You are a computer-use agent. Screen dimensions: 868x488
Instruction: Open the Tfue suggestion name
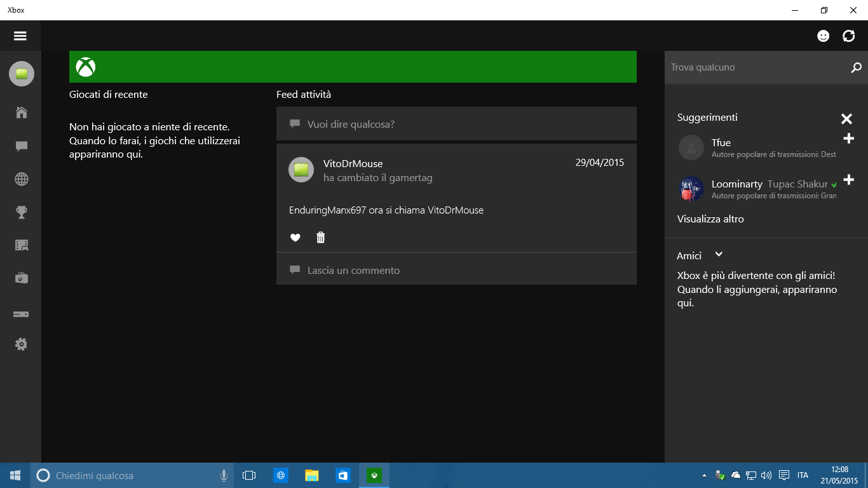(x=721, y=143)
